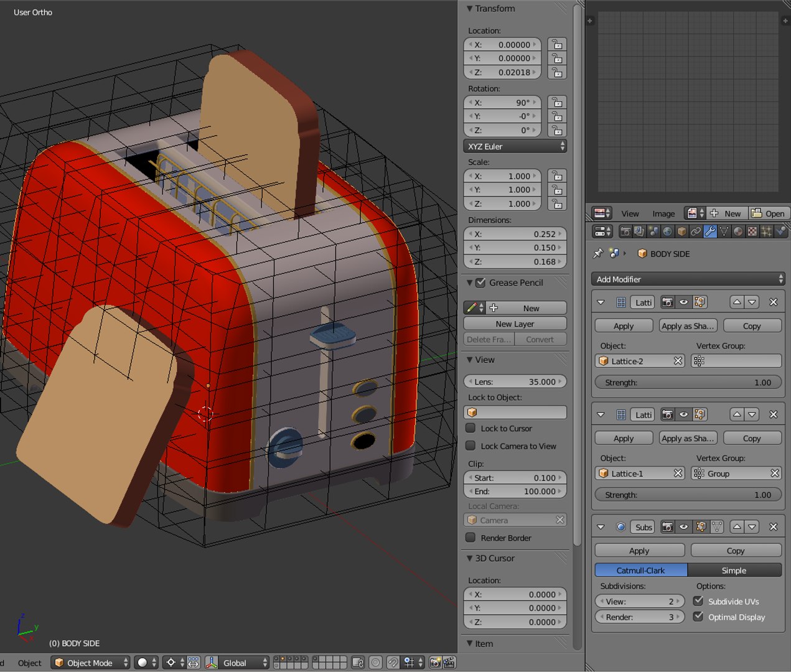Viewport: 791px width, 672px height.
Task: Open the Material properties sphere icon
Action: pos(738,231)
